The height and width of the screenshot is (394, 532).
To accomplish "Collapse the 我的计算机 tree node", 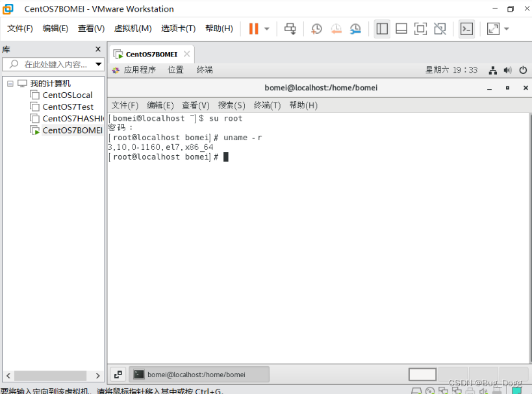I will coord(10,84).
